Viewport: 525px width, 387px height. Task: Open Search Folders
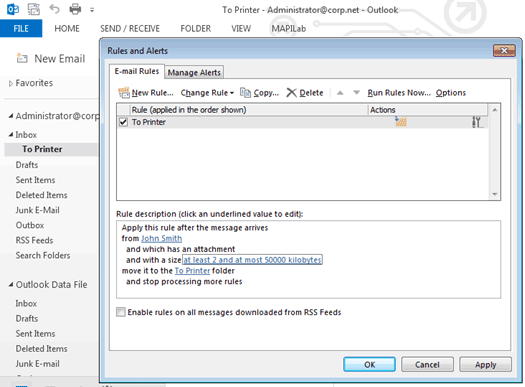(43, 255)
